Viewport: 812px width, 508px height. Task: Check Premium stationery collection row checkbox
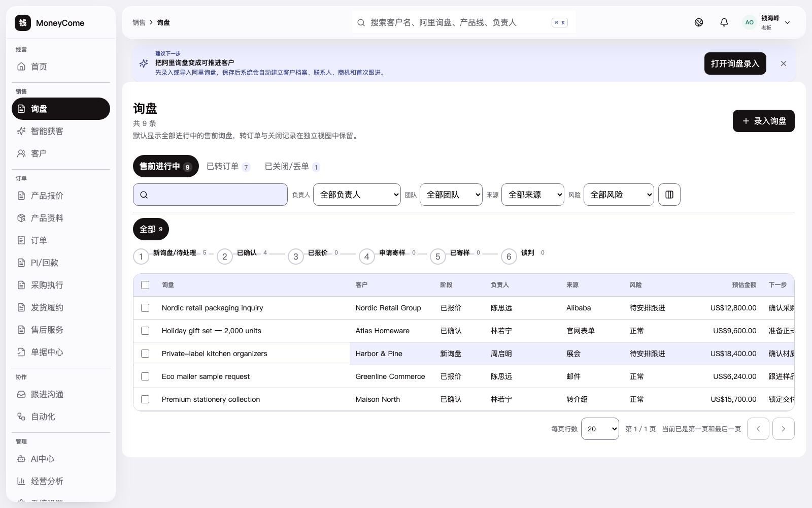pyautogui.click(x=145, y=399)
